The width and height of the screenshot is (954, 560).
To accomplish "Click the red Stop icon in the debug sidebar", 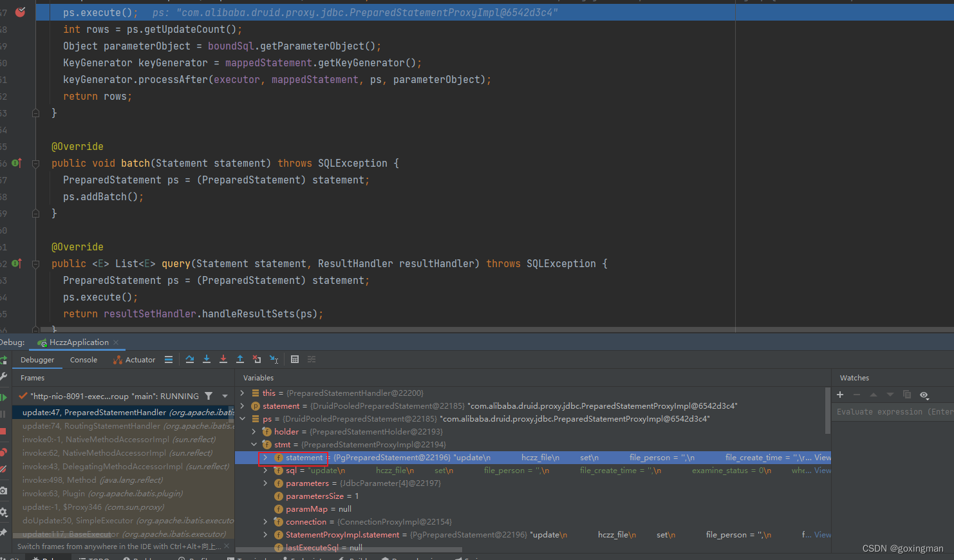I will point(3,431).
